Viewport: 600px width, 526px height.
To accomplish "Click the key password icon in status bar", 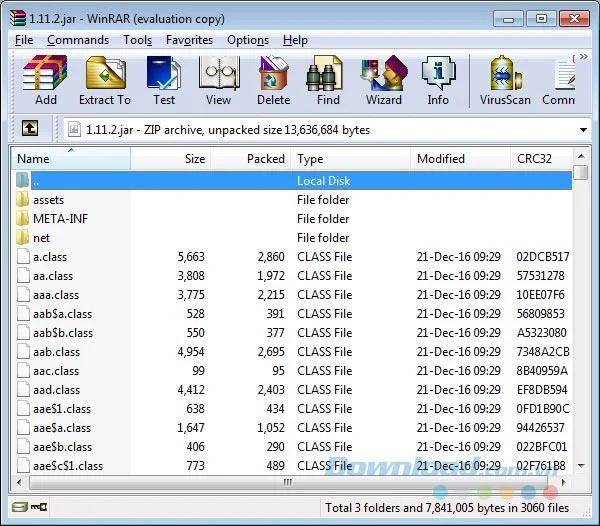I will (39, 507).
